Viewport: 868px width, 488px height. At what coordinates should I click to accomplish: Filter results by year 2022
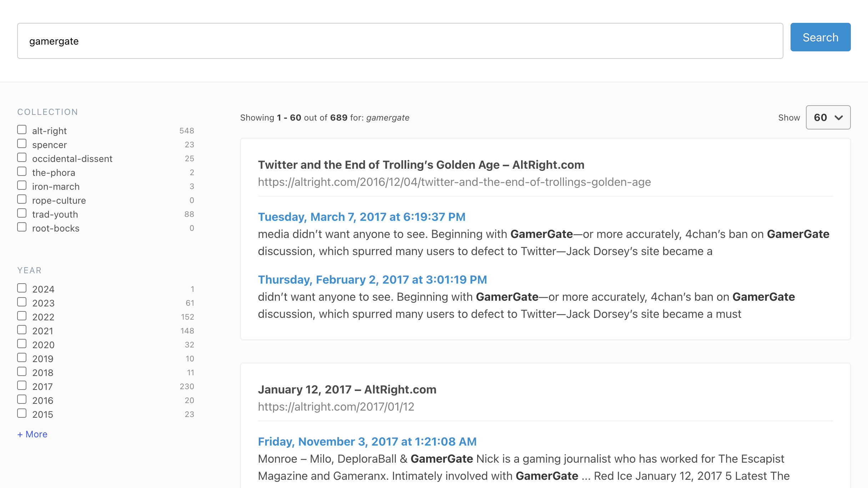[x=22, y=316]
